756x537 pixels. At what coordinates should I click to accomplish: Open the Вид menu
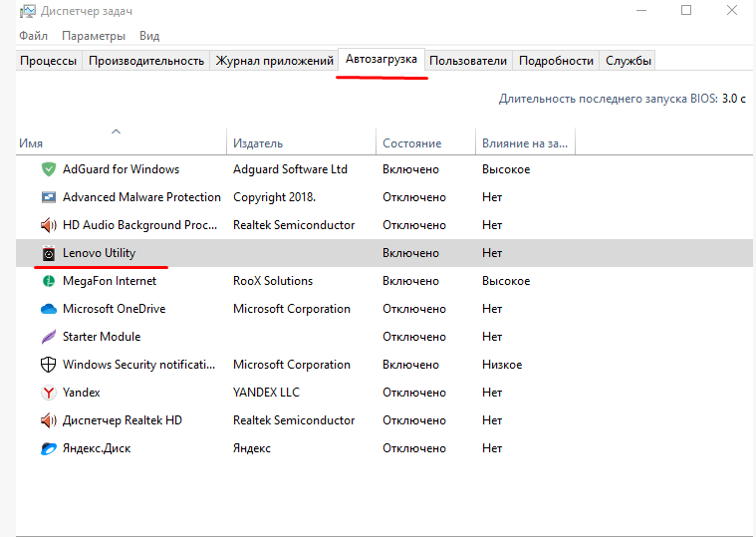tap(149, 36)
